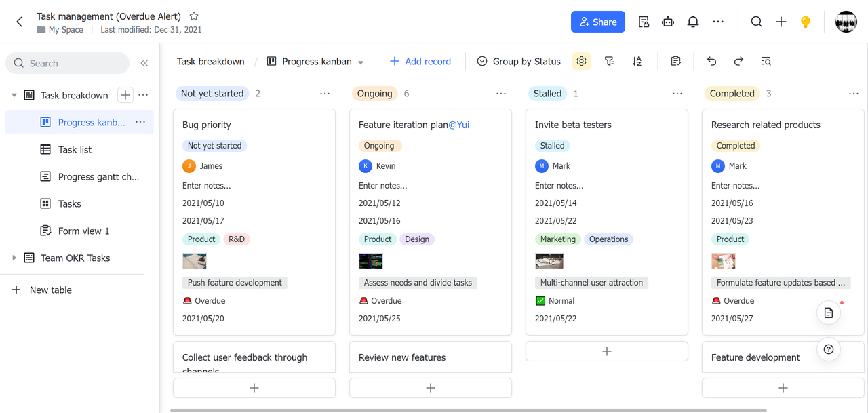Click the sidebar Search field
This screenshot has width=868, height=413.
coord(68,63)
